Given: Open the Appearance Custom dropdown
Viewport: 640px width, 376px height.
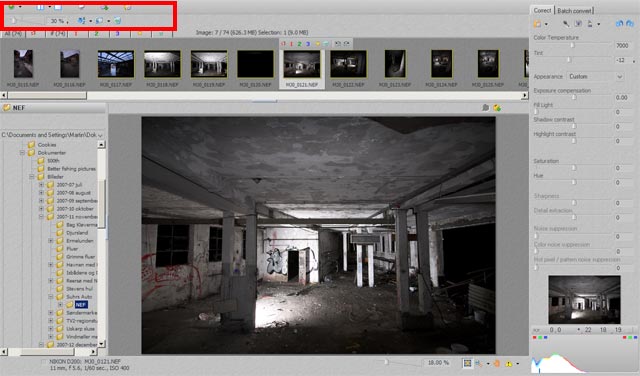Looking at the screenshot, I should click(595, 76).
